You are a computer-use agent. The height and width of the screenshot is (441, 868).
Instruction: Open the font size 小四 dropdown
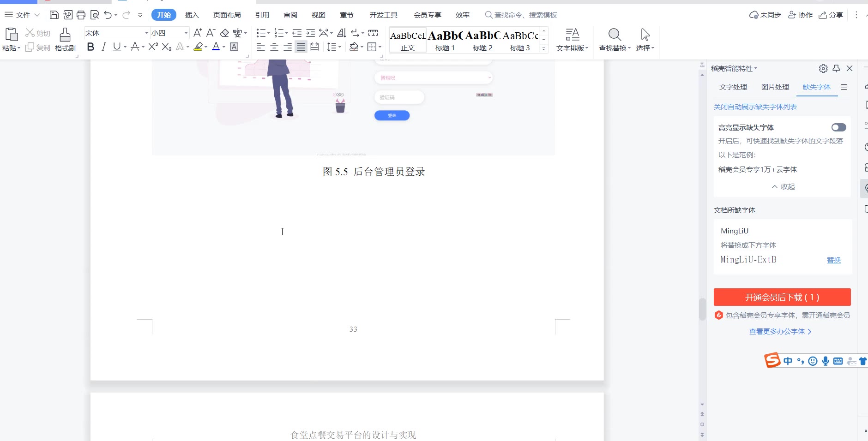pyautogui.click(x=186, y=33)
